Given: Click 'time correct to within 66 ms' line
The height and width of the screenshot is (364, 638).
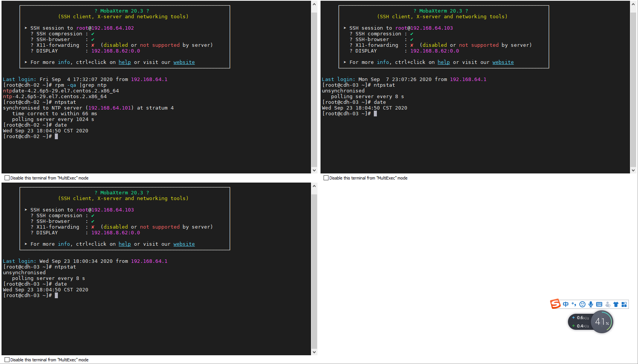Looking at the screenshot, I should point(55,114).
